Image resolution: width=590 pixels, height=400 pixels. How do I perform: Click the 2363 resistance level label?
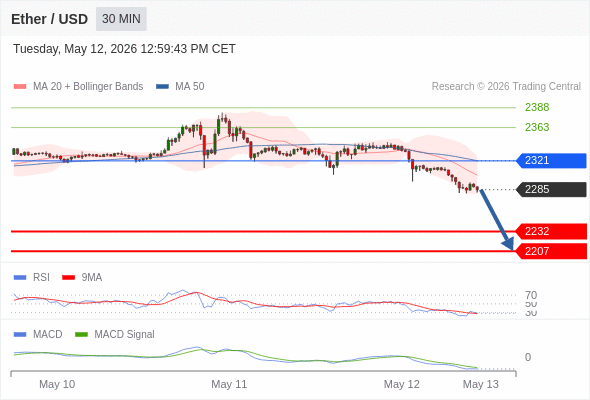coord(537,127)
